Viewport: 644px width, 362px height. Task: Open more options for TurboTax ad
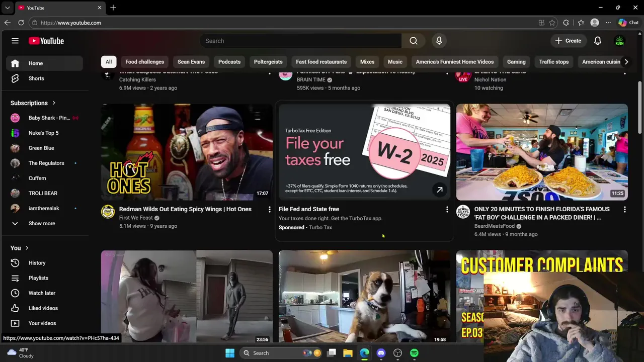pyautogui.click(x=447, y=209)
